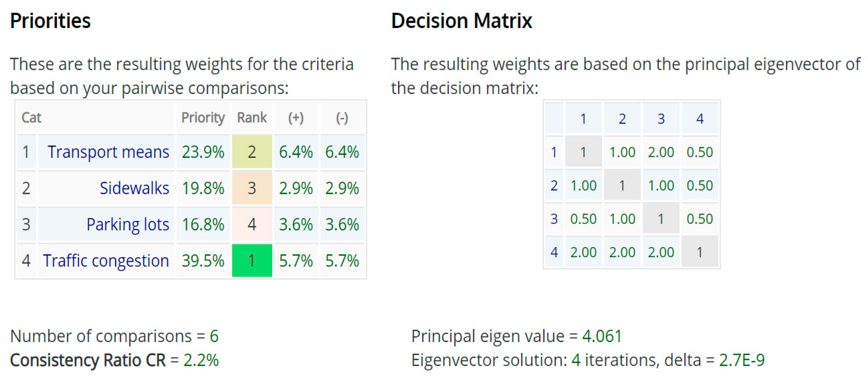
Task: Click the Rank column header
Action: click(252, 118)
